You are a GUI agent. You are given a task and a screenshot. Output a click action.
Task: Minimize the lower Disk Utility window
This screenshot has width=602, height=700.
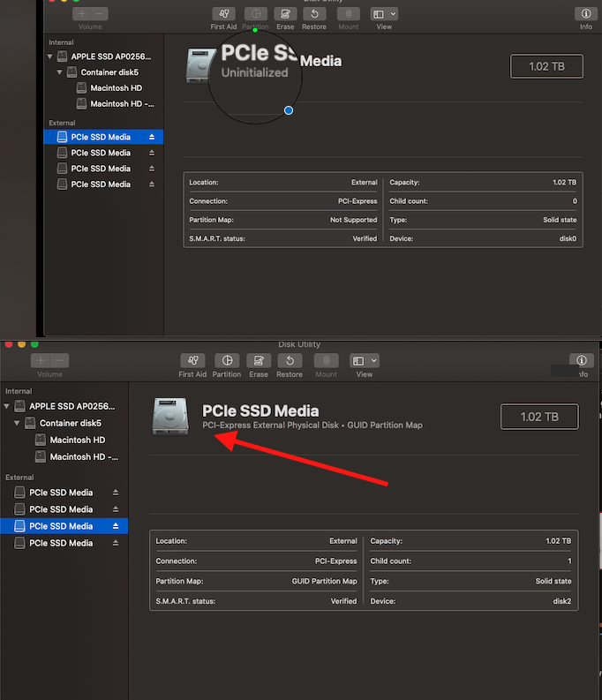tap(21, 344)
